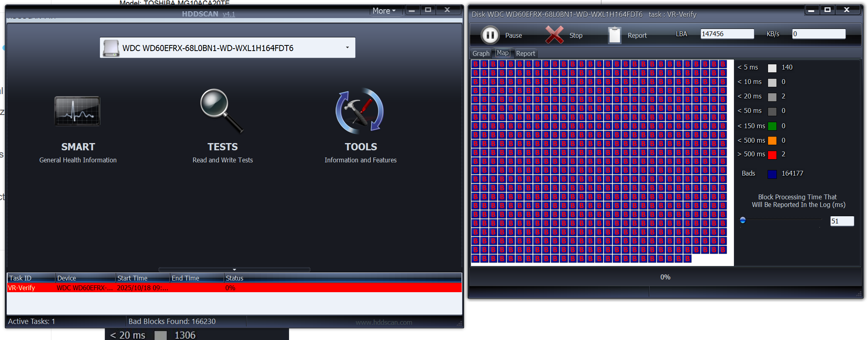This screenshot has width=868, height=340.
Task: Click the red >500 ms color swatch
Action: (x=772, y=155)
